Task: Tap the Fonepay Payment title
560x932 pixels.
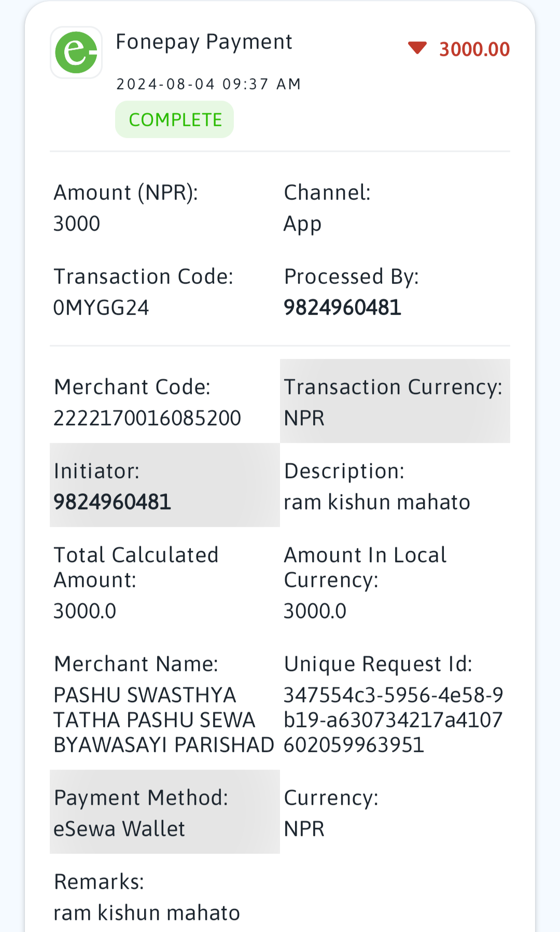Action: [x=204, y=42]
